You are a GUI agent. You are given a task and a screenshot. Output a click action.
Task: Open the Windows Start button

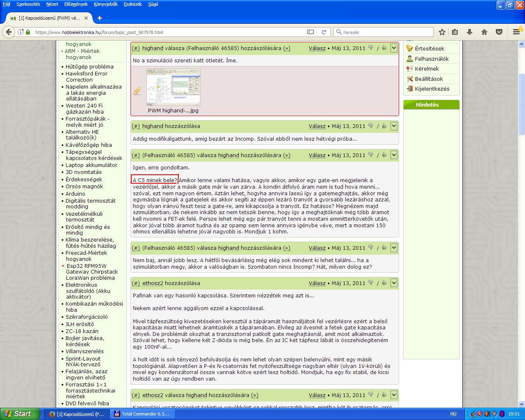tap(20, 414)
